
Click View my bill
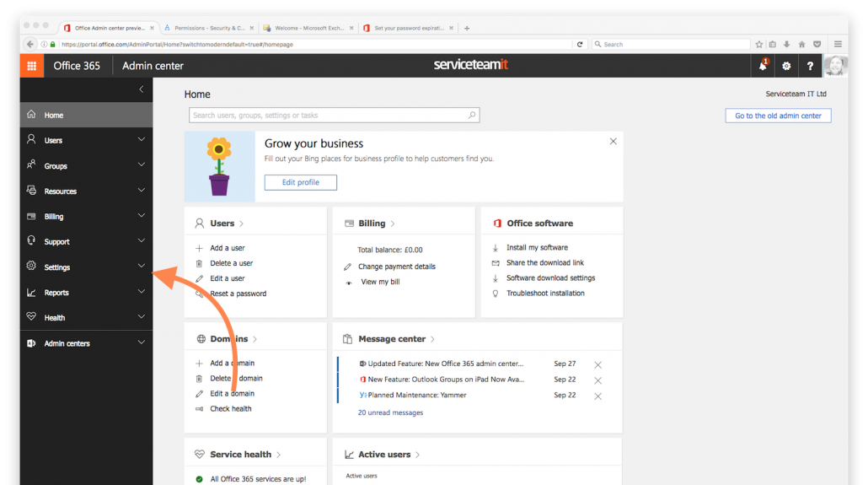click(x=380, y=282)
